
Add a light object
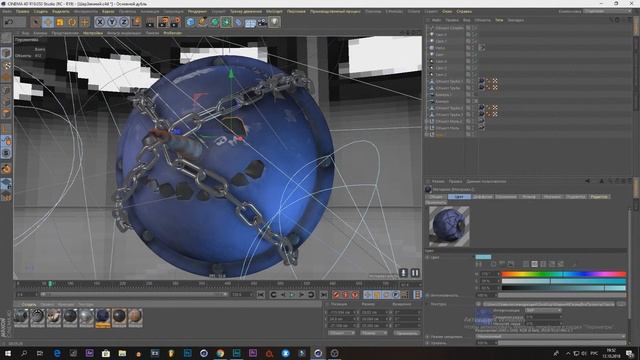coord(274,22)
